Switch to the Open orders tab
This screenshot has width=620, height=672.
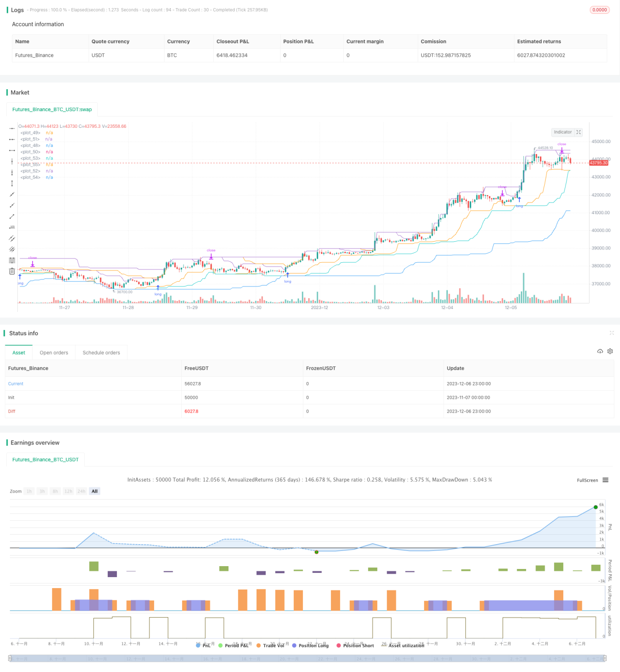pos(54,353)
